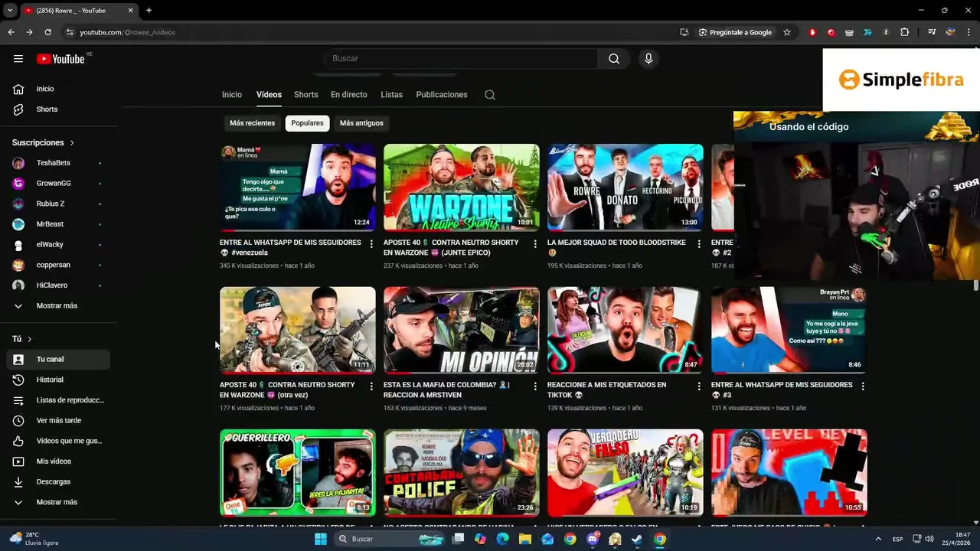Open Steam from the taskbar
The width and height of the screenshot is (980, 551).
637,539
